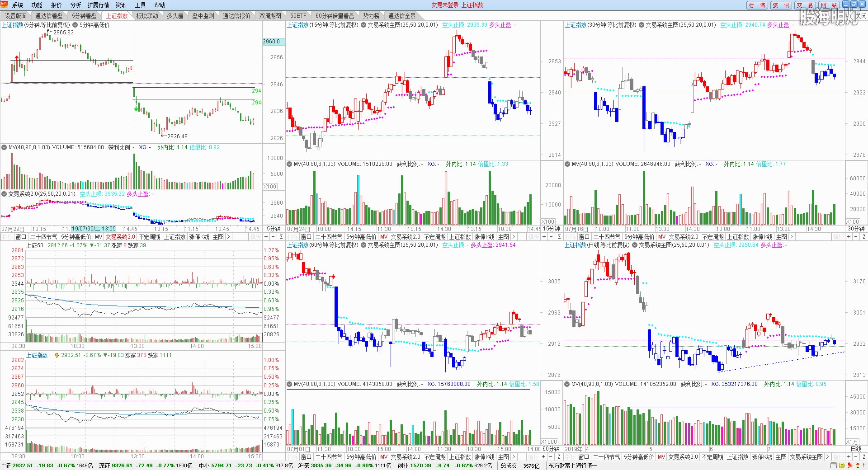Open indicator menu in 15分钟 chart header
Image resolution: width=868 pixels, height=470 pixels.
(363, 25)
